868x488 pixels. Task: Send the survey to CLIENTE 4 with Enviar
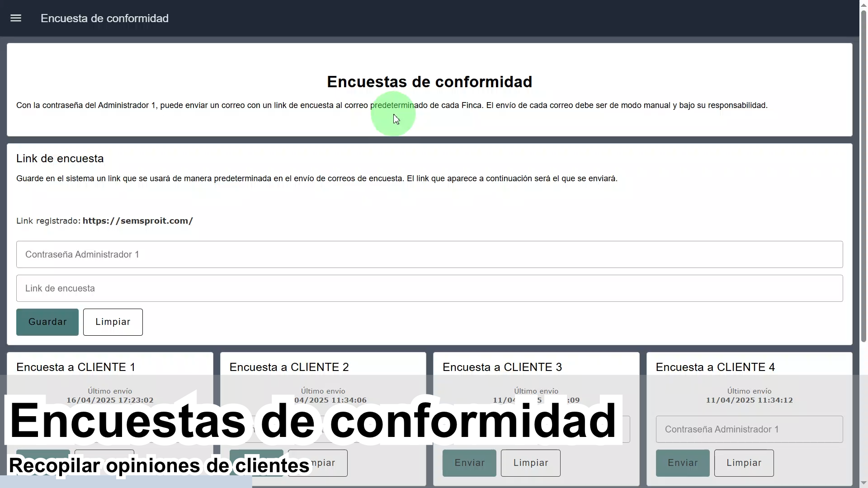click(x=683, y=463)
